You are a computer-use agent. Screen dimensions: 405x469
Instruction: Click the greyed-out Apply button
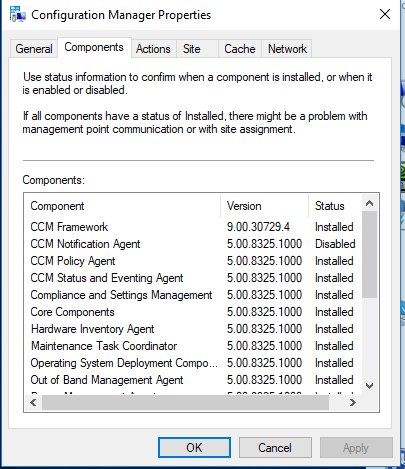[x=356, y=448]
